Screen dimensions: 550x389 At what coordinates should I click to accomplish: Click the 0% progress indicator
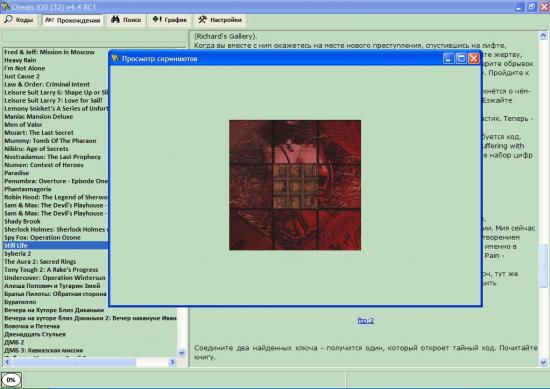[11, 380]
